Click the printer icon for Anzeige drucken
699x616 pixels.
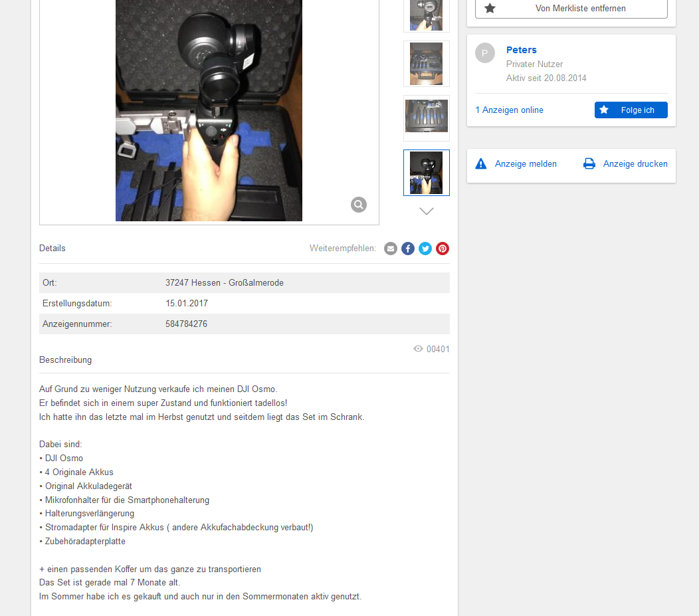pos(589,163)
